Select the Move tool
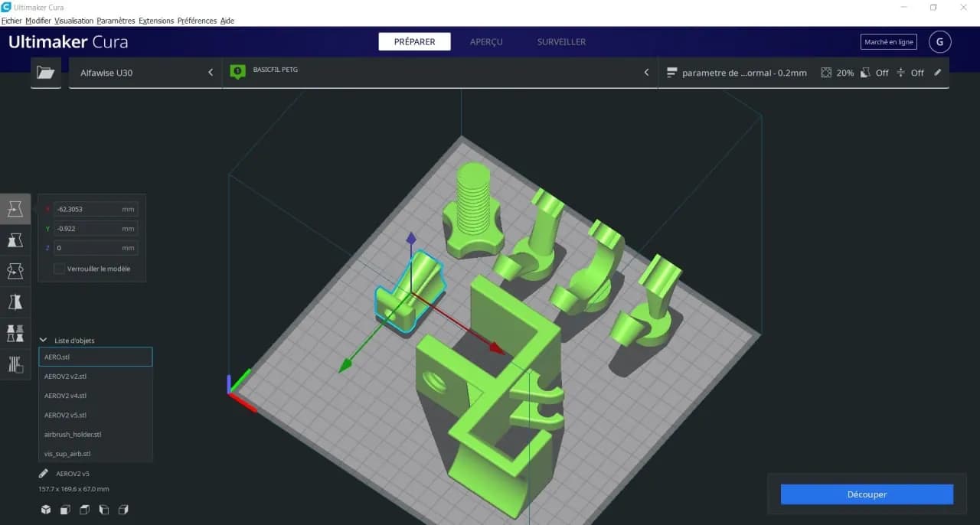This screenshot has width=980, height=525. click(x=15, y=208)
